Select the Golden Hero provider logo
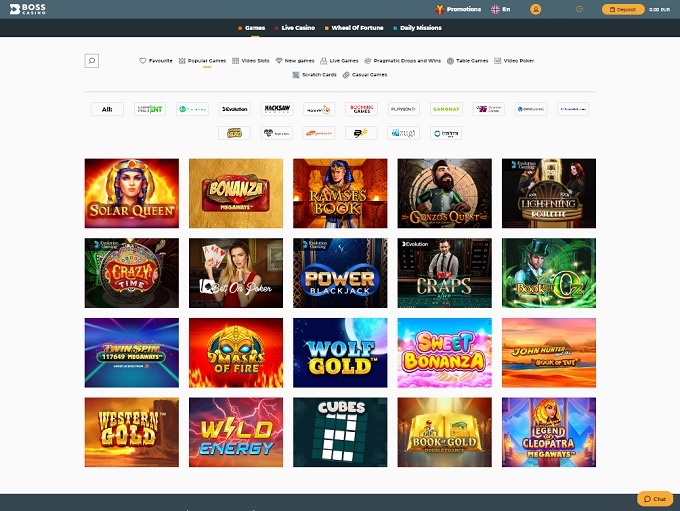This screenshot has width=680, height=511. [x=234, y=133]
